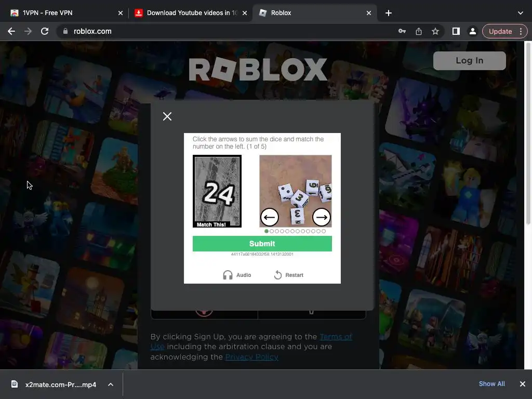Viewport: 532px width, 399px height.
Task: Click the Log In button
Action: (x=469, y=61)
